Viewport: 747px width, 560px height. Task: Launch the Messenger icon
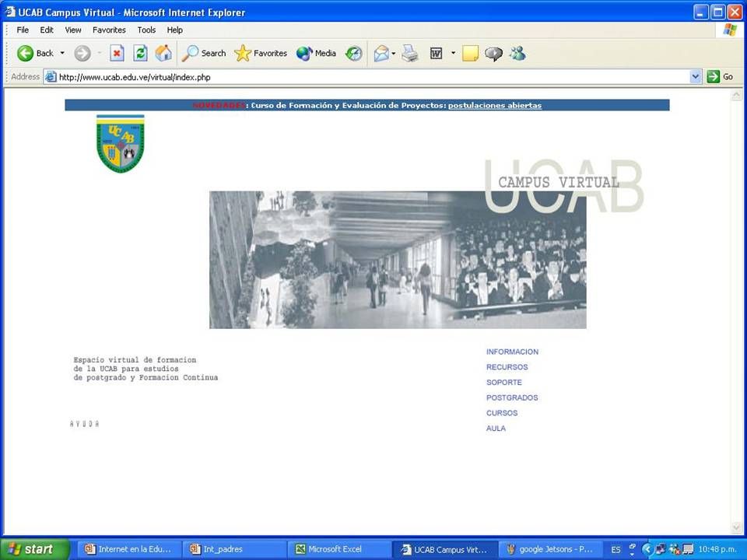click(517, 54)
